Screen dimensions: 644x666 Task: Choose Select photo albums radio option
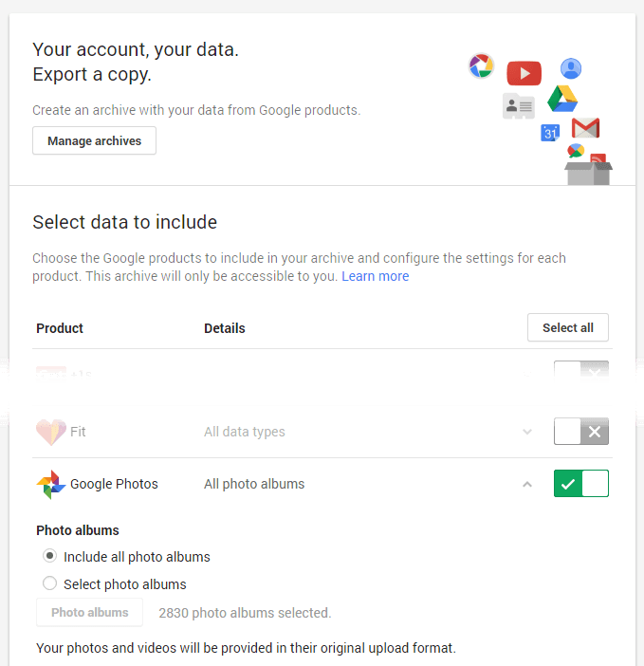50,583
